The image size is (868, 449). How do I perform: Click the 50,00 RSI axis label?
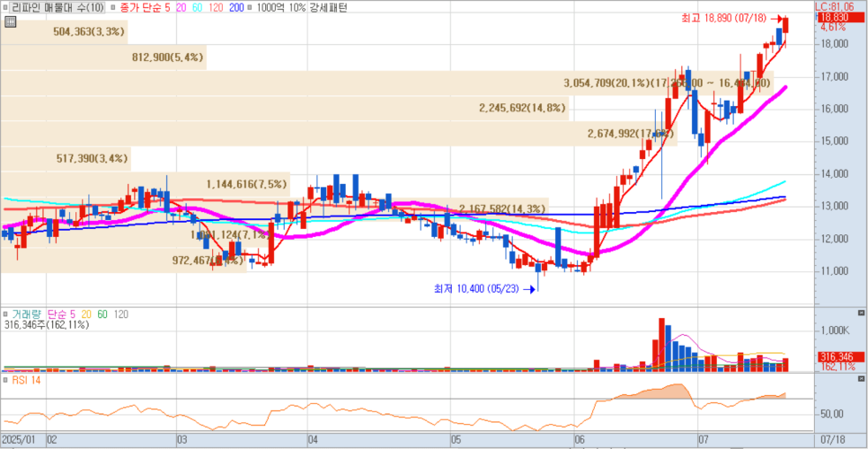(x=831, y=414)
